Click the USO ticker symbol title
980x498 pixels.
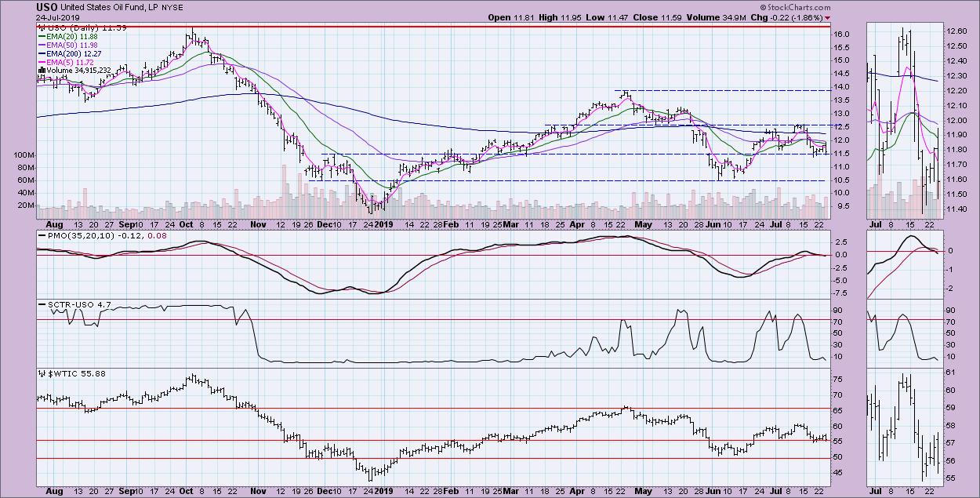point(47,6)
